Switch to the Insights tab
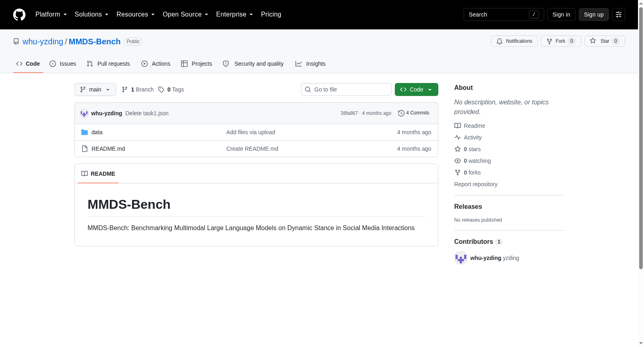Image resolution: width=644 pixels, height=347 pixels. [x=310, y=64]
